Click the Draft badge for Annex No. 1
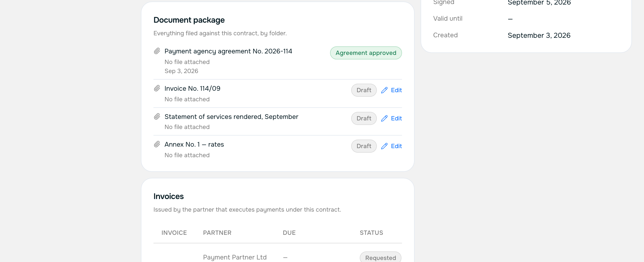The image size is (644, 262). 364,146
